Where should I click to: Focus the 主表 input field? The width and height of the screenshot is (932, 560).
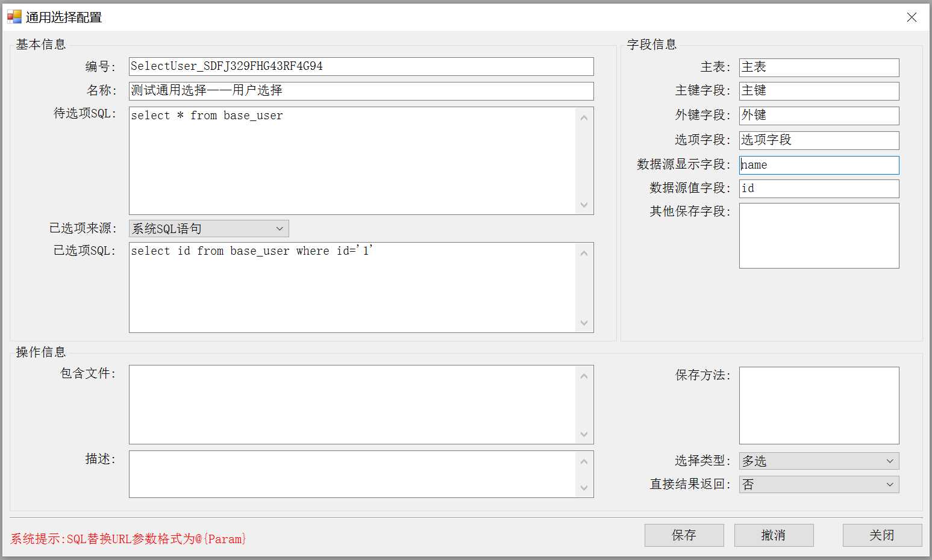(x=819, y=67)
